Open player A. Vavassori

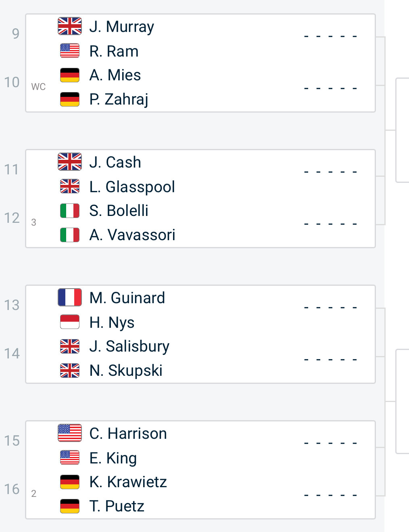click(132, 235)
